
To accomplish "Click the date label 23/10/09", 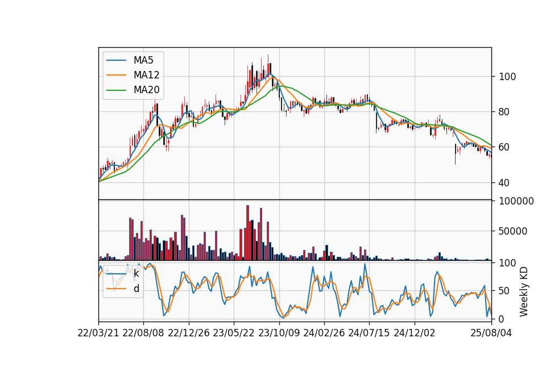I will pyautogui.click(x=279, y=333).
